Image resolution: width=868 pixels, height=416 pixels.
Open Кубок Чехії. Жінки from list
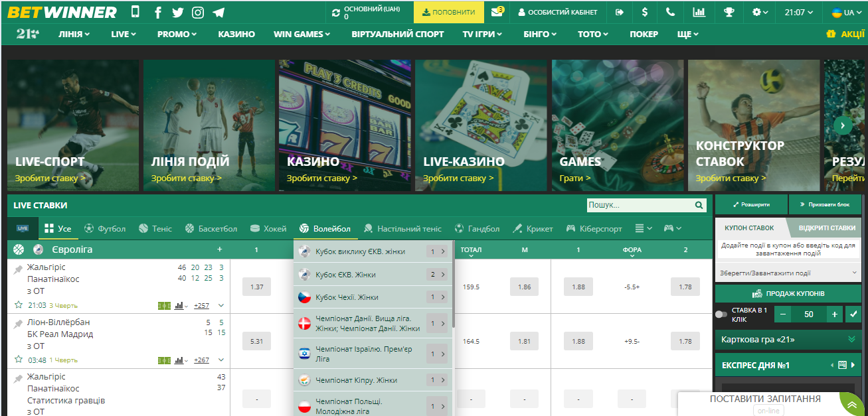[x=373, y=297]
